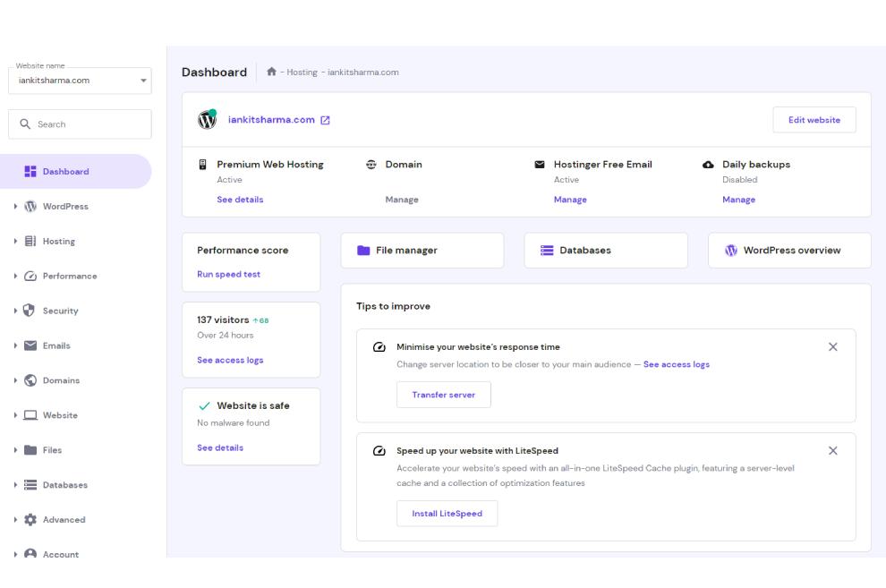This screenshot has width=886, height=588.
Task: Click the Files folder icon in sidebar
Action: 30,450
